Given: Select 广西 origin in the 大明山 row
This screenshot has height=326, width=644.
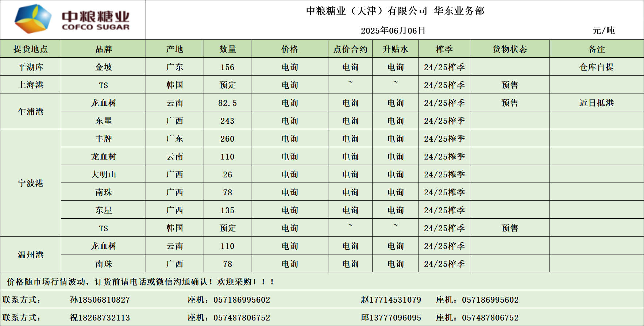Looking at the screenshot, I should pos(175,174).
